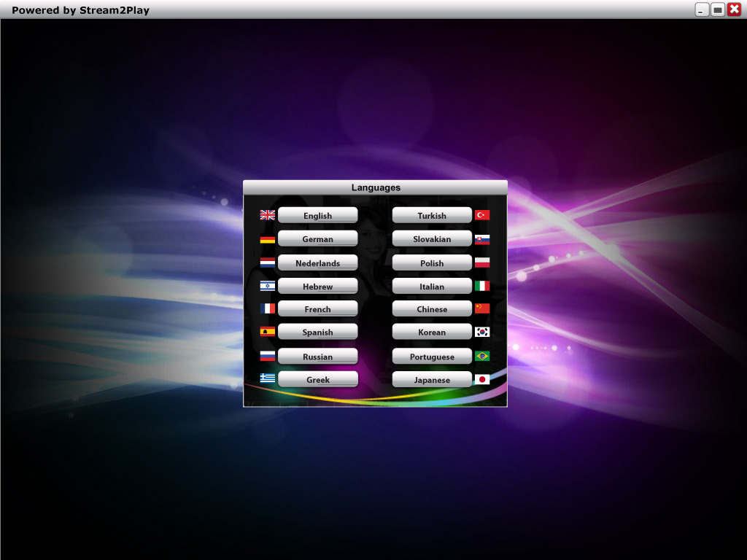
Task: Select the Korean language button
Action: click(432, 332)
